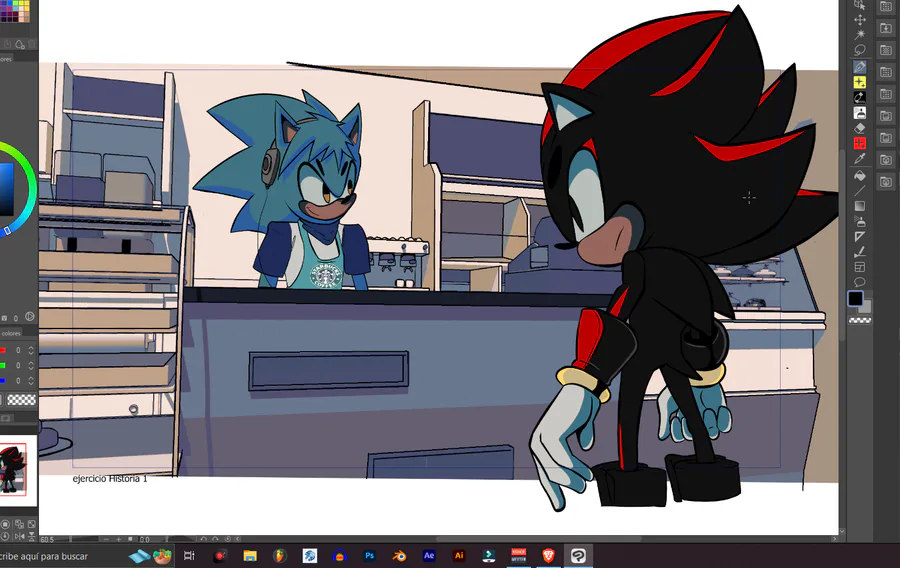
Task: Open the 'colores' slider tab
Action: click(10, 333)
